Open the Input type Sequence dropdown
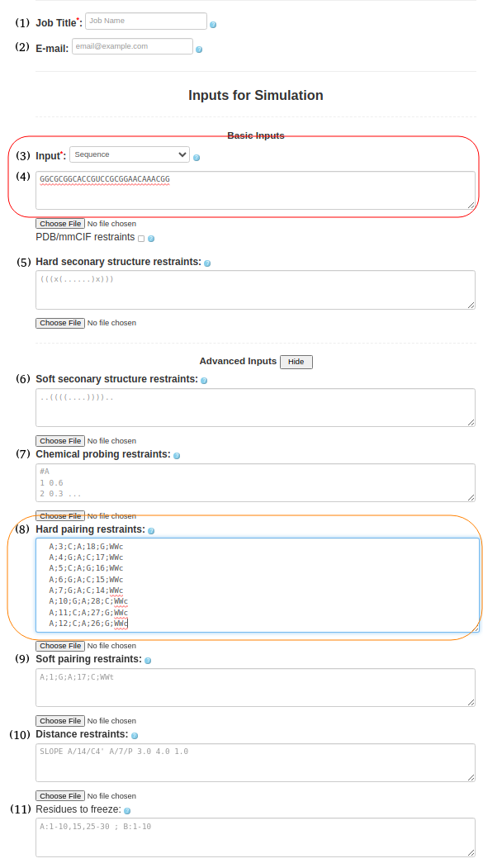Image resolution: width=483 pixels, height=868 pixels. pos(130,154)
